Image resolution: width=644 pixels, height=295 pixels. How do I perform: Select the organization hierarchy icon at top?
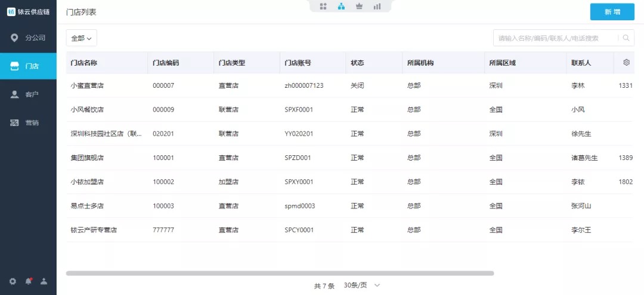click(341, 7)
